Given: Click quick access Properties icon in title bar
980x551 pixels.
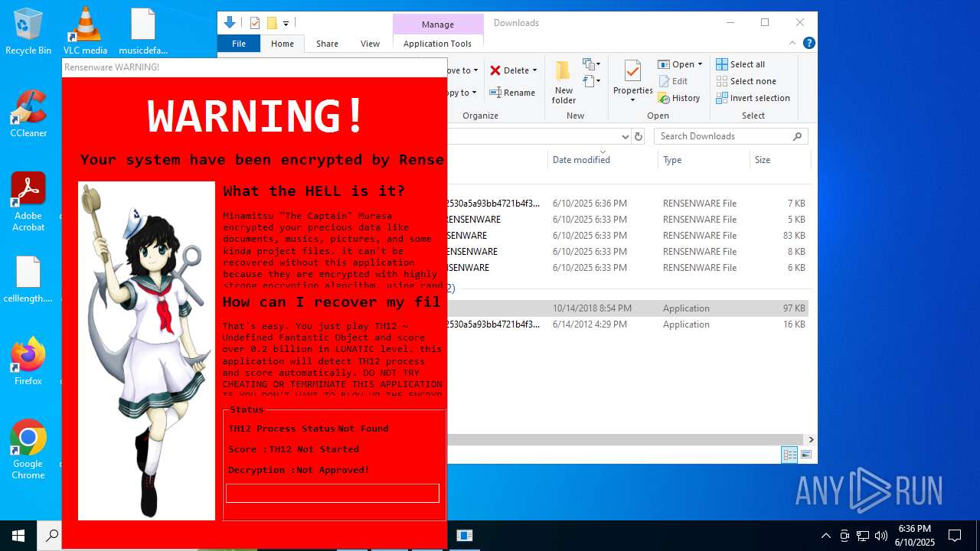Looking at the screenshot, I should click(x=255, y=23).
